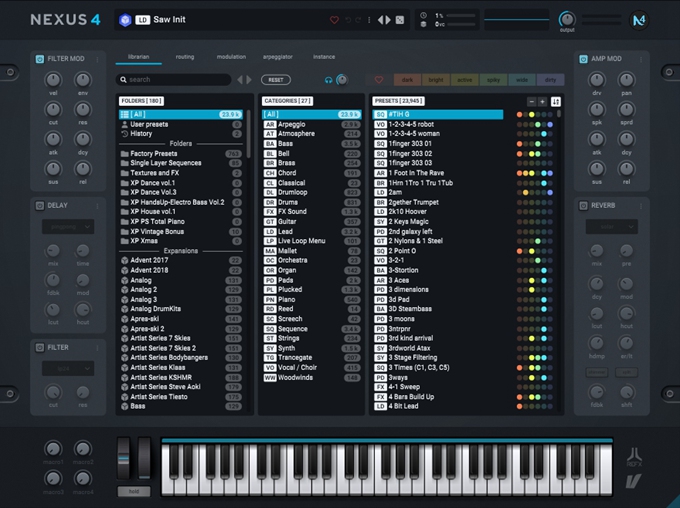Image resolution: width=680 pixels, height=508 pixels.
Task: Open the Filter type dropdown
Action: tap(68, 368)
